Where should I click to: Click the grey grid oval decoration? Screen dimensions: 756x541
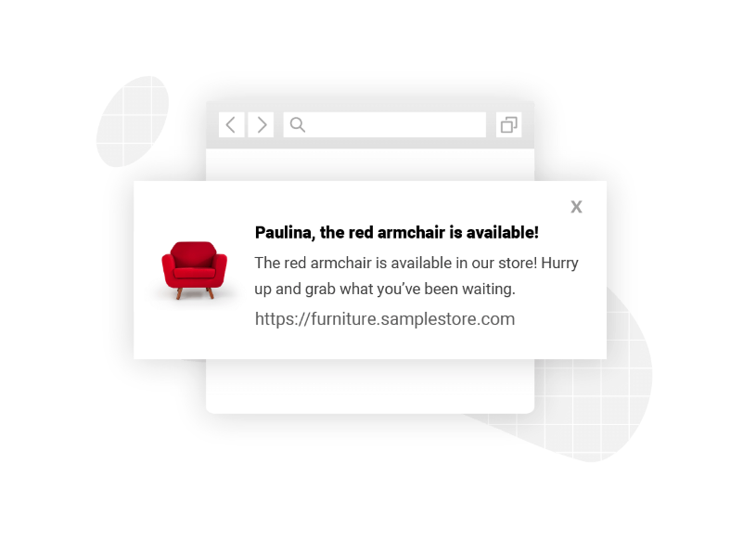click(133, 122)
